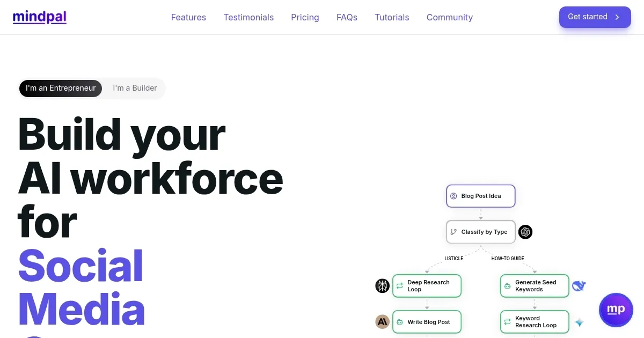Click the Anthropic icon beside Write Blog Post
This screenshot has width=644, height=338.
click(382, 321)
